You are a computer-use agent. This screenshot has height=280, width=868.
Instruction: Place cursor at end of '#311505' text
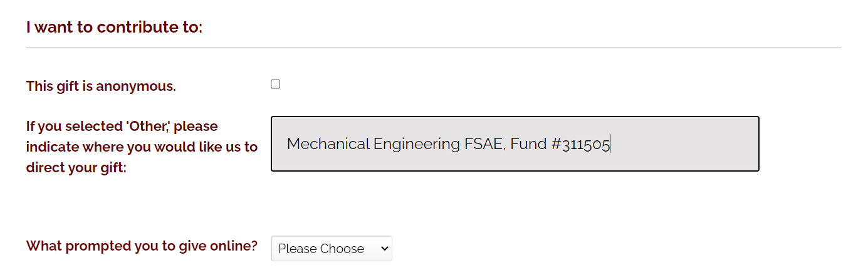click(610, 144)
